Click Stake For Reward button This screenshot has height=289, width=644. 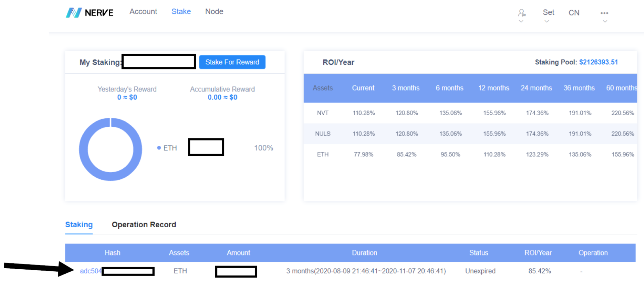232,62
